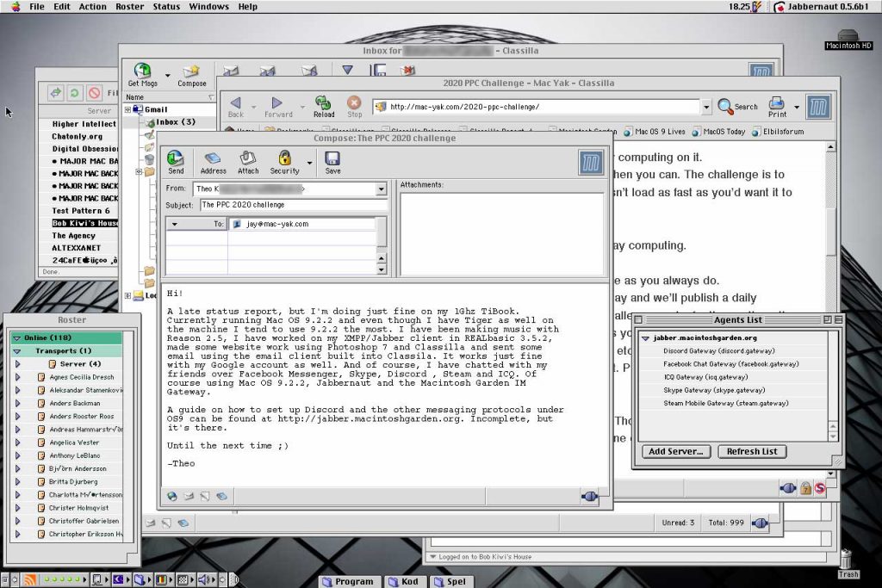Go Forward in the Classilla browser
Viewport: 882px width, 588px height.
tap(278, 107)
